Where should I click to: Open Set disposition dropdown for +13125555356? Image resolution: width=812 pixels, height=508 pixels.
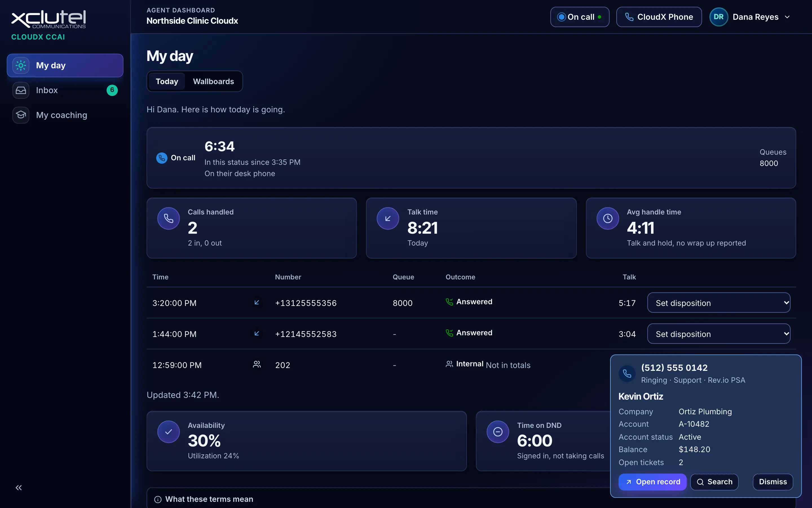coord(718,303)
